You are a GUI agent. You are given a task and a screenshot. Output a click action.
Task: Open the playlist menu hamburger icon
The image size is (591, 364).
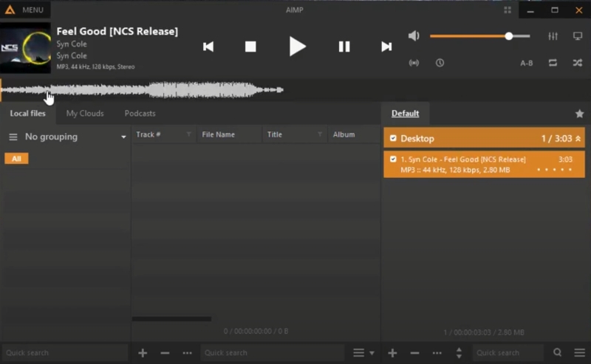(x=579, y=353)
